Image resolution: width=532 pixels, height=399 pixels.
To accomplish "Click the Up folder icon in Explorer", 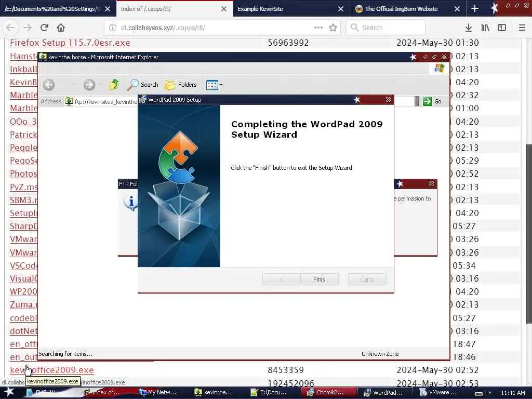I will [114, 85].
